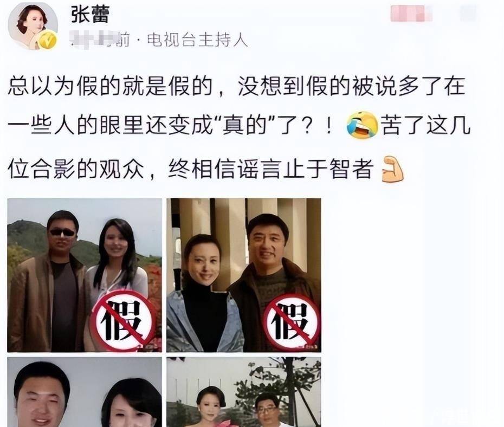Click the blurred pink button near top right
The height and width of the screenshot is (427, 504).
point(411,14)
